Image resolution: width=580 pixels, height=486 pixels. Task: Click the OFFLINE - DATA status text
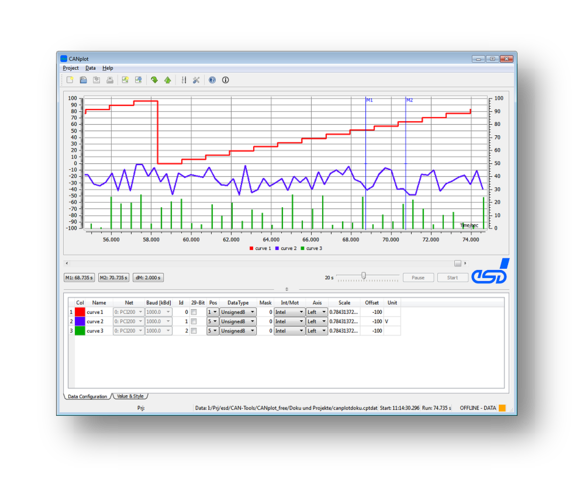tap(478, 408)
